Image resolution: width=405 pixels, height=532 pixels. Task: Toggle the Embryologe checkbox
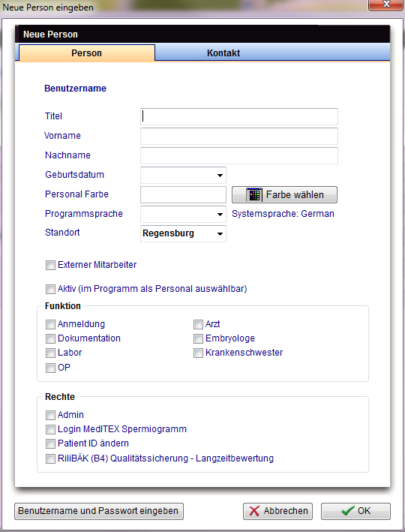point(198,338)
